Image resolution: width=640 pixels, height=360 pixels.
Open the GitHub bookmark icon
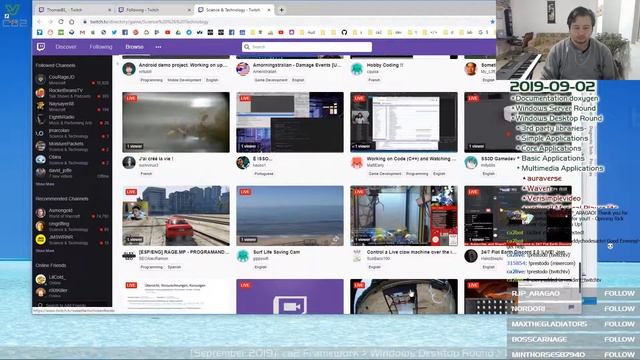click(x=344, y=32)
